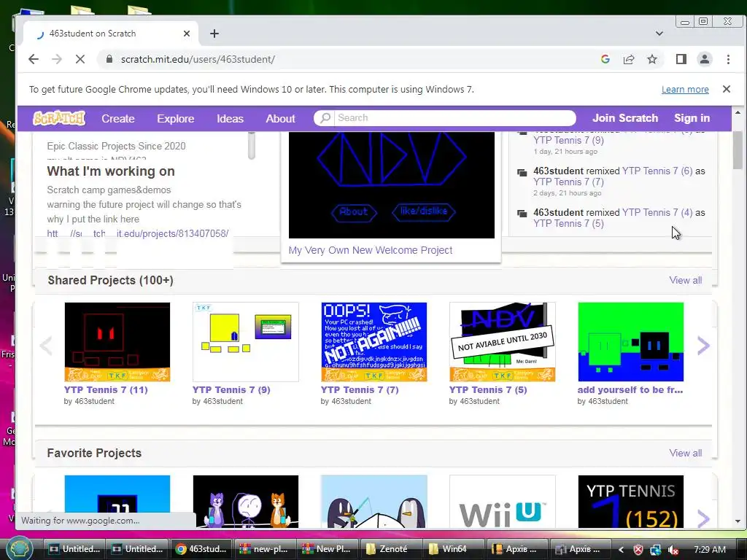Screen dimensions: 747x560
Task: Open Chrome's three-dot menu
Action: pos(729,59)
